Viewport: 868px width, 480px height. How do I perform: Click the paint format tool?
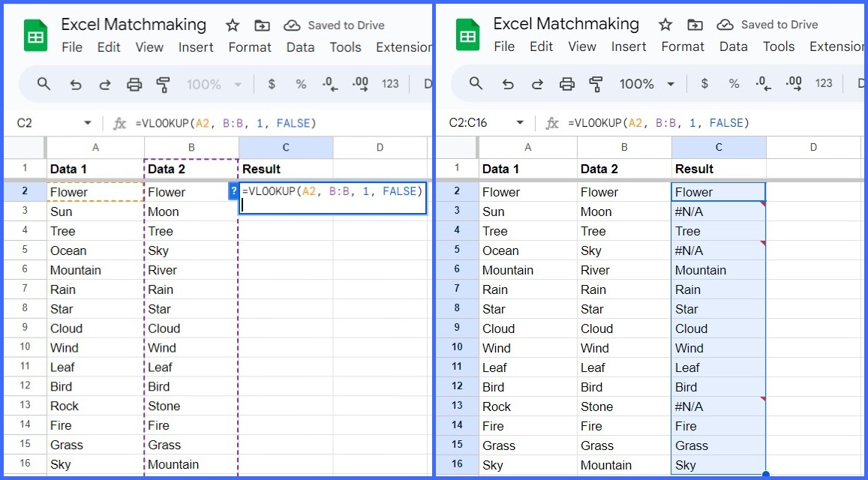pyautogui.click(x=164, y=84)
